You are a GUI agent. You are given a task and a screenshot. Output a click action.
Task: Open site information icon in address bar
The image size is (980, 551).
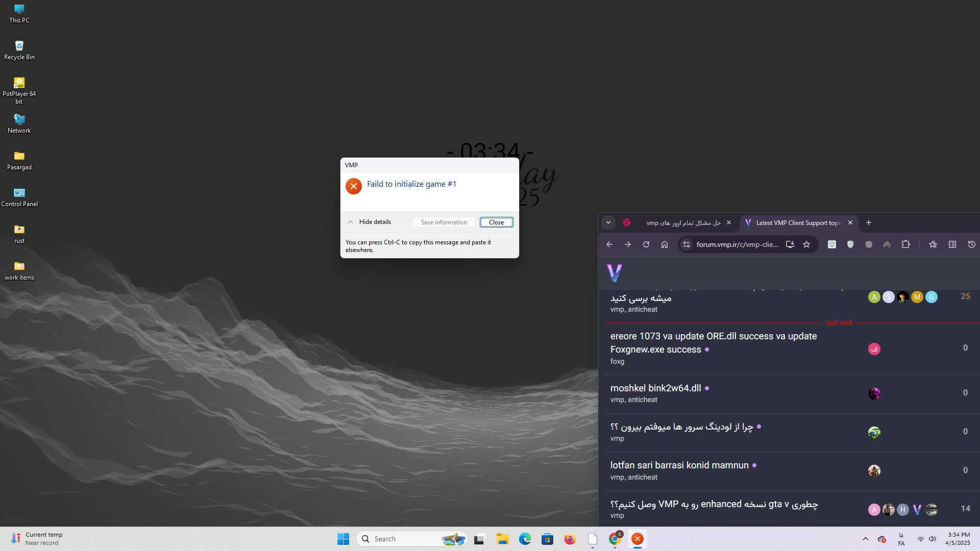[687, 244]
